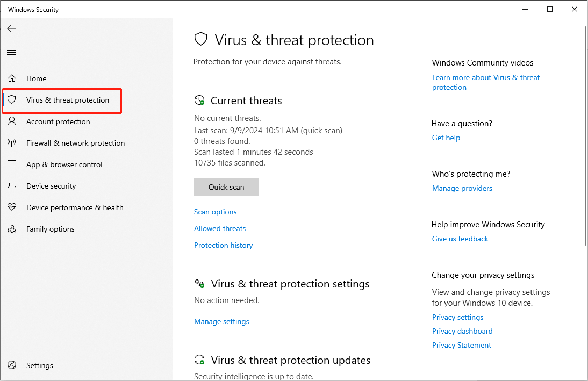This screenshot has height=381, width=588.
Task: View Allowed threats
Action: click(x=220, y=228)
